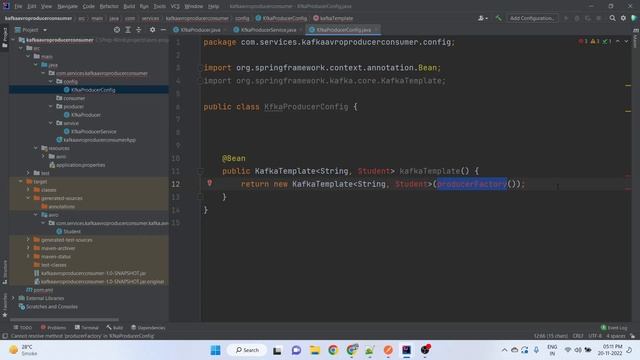
Task: Open Windows Start menu
Action: point(216,350)
